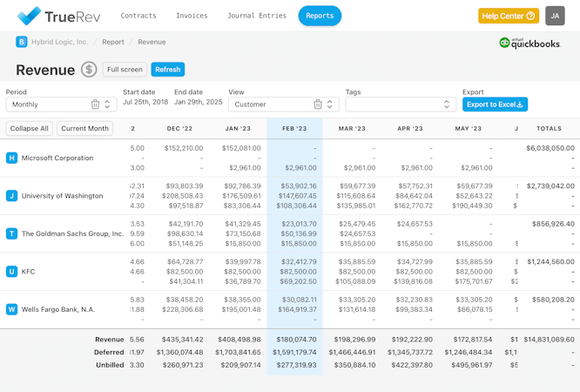This screenshot has height=392, width=580.
Task: Click FEB '23 deferred total $1,591,179.74
Action: coord(294,352)
